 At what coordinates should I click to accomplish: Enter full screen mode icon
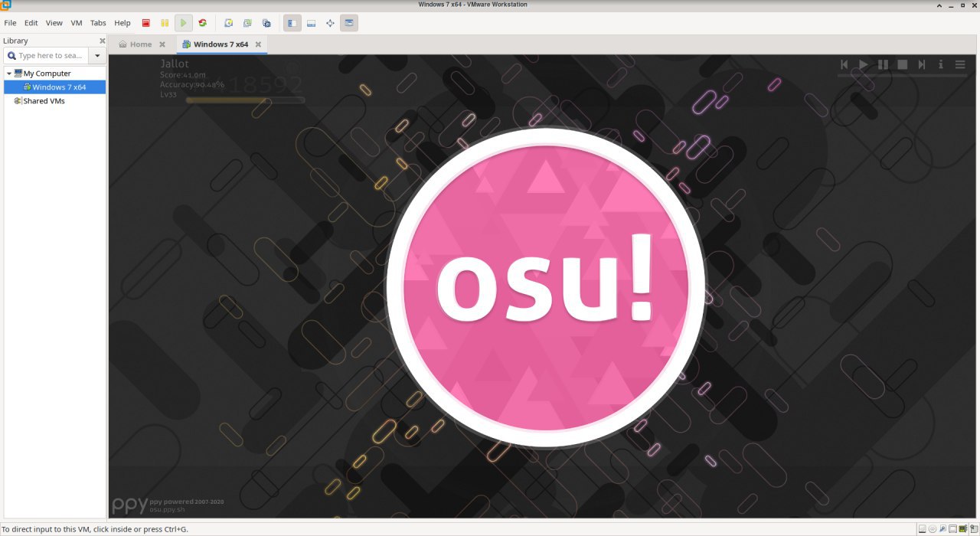(330, 23)
